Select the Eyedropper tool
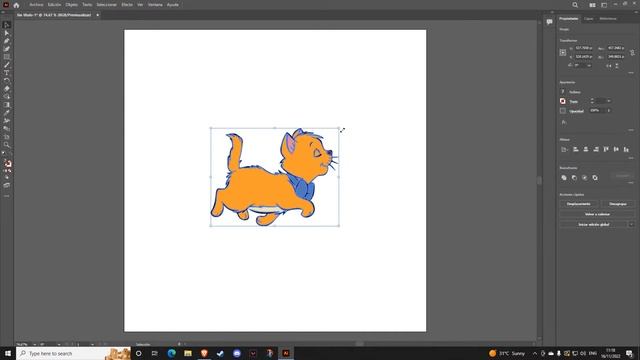This screenshot has width=640, height=360. pyautogui.click(x=7, y=113)
